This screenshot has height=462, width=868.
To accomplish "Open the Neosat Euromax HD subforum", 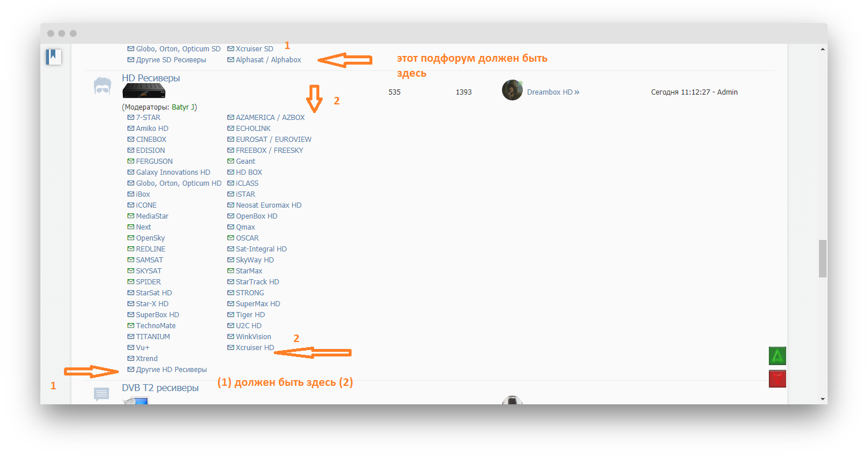I will pyautogui.click(x=269, y=205).
